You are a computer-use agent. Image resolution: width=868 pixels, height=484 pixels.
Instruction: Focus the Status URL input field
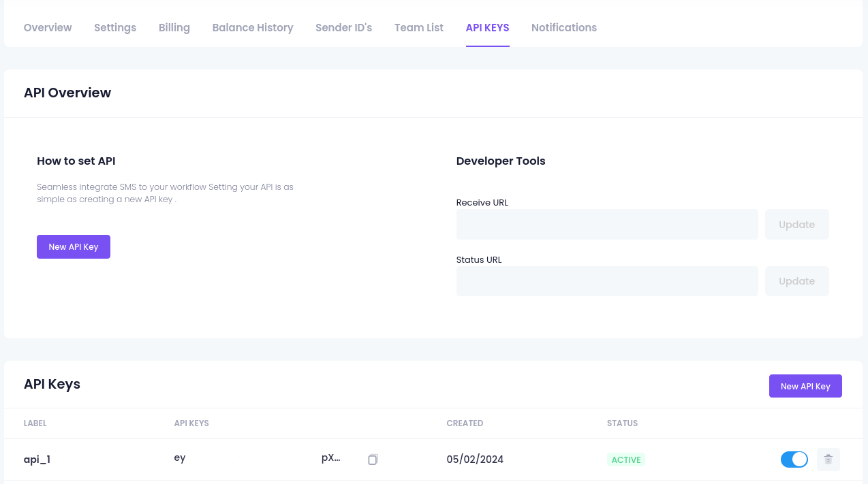(607, 281)
